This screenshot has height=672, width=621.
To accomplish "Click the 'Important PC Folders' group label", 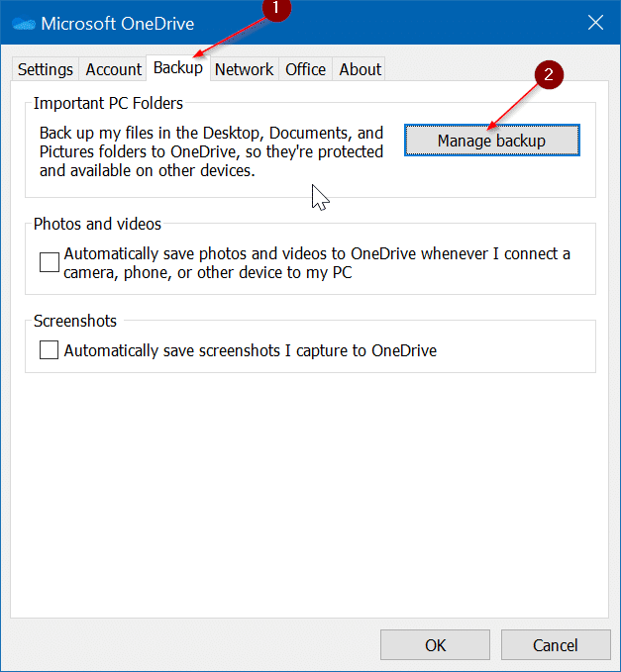I will pos(108,103).
